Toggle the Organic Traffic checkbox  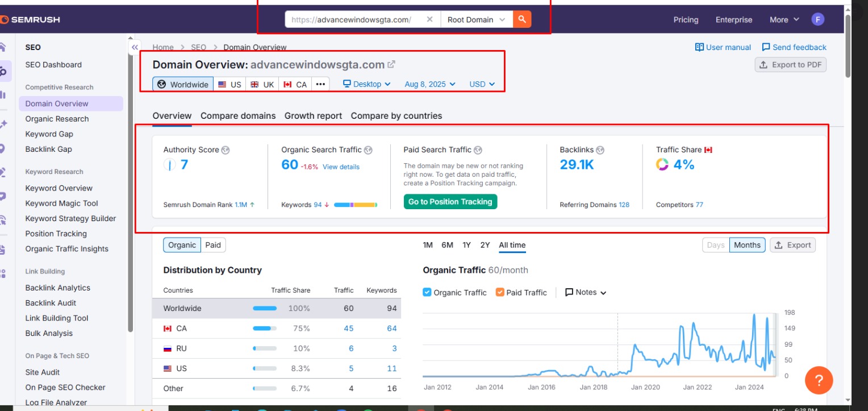click(x=427, y=292)
